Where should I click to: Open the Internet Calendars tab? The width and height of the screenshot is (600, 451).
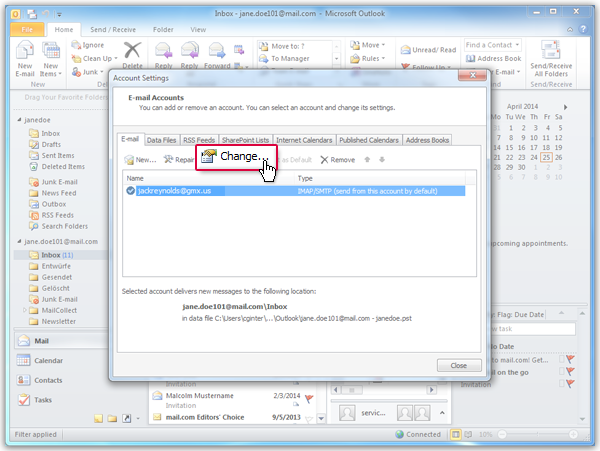click(305, 140)
